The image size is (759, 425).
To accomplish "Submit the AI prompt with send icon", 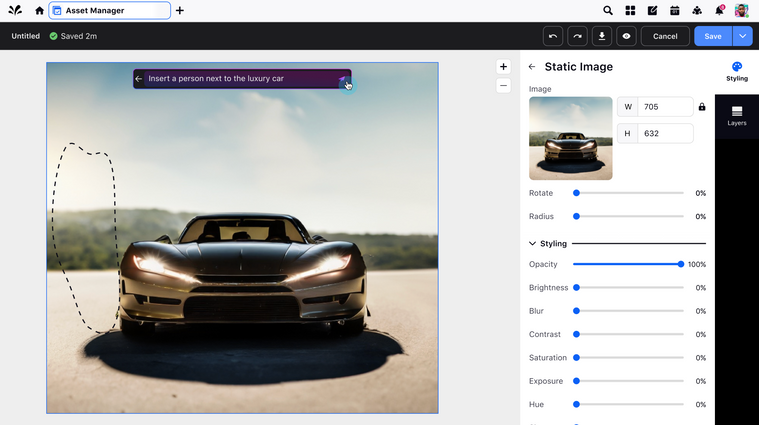I will (343, 79).
